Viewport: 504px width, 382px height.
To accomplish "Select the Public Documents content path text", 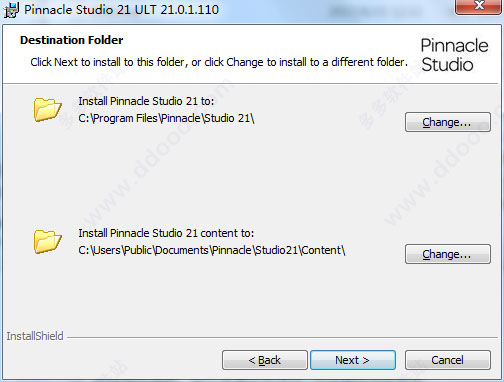I will pyautogui.click(x=212, y=250).
